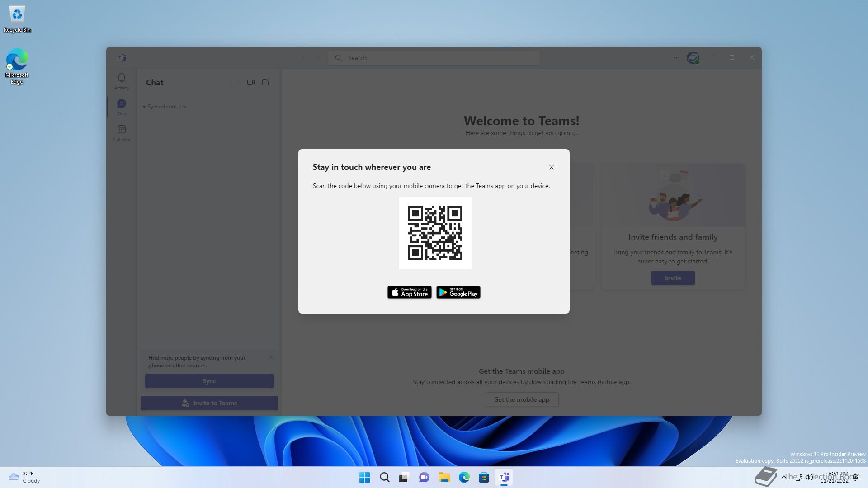Click the QR code image
The height and width of the screenshot is (488, 868).
(435, 233)
